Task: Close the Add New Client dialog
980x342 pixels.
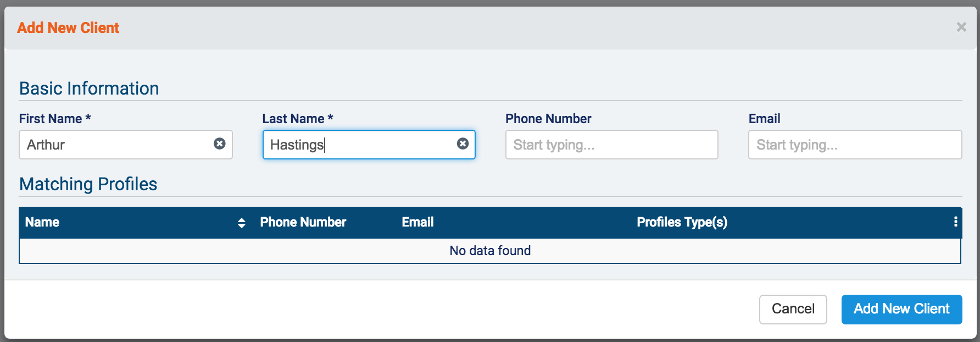Action: (961, 27)
